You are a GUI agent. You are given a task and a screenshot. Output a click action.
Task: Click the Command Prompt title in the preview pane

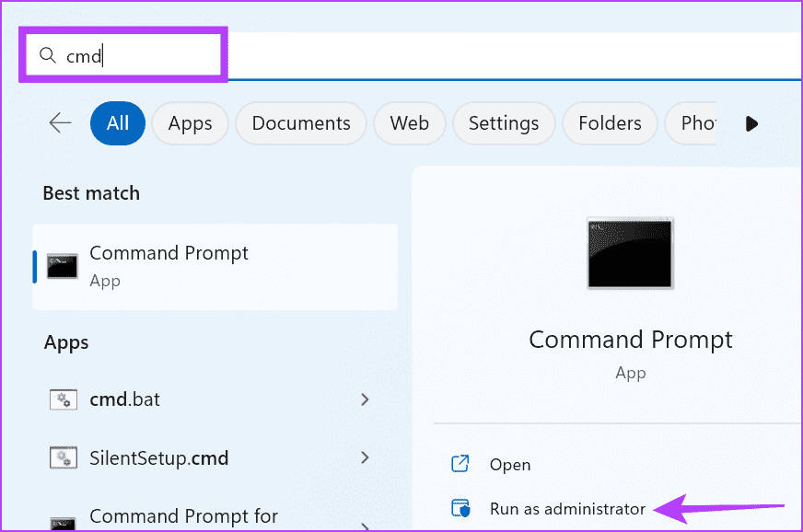pos(631,340)
